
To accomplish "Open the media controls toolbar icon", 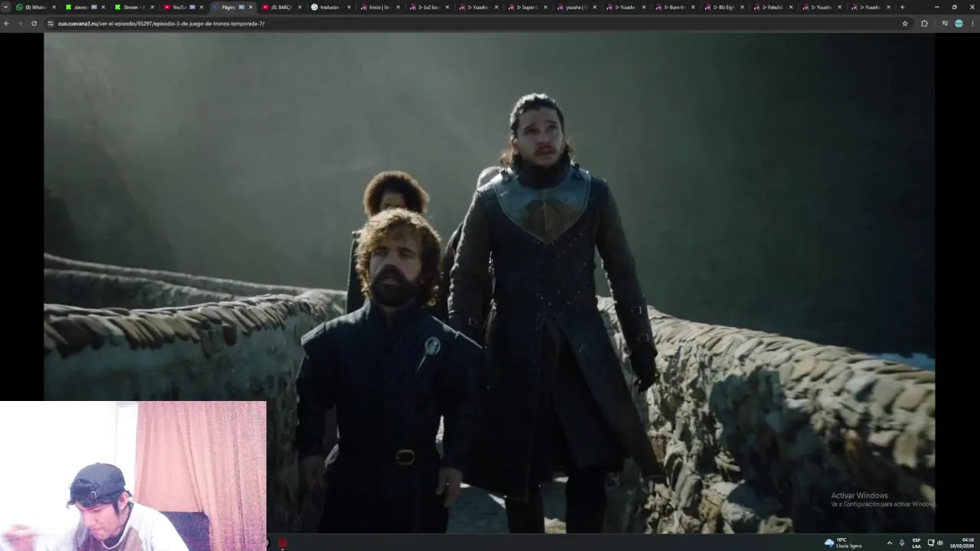I will (x=945, y=24).
